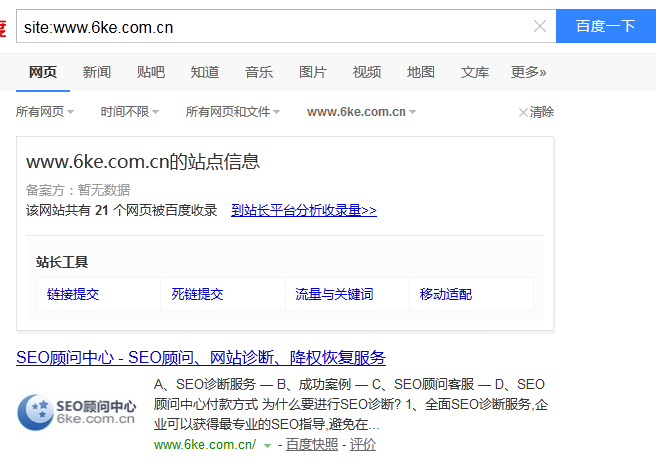Select the 地图 tab
This screenshot has width=656, height=463.
point(420,72)
